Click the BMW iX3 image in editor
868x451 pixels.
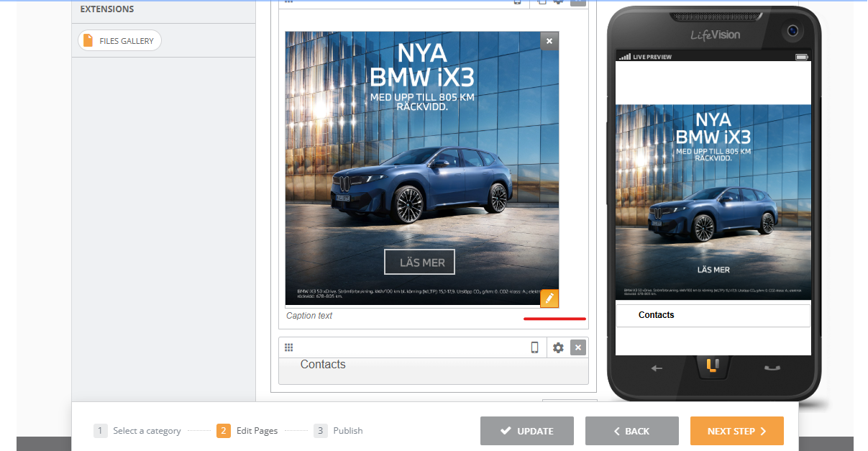[x=422, y=169]
